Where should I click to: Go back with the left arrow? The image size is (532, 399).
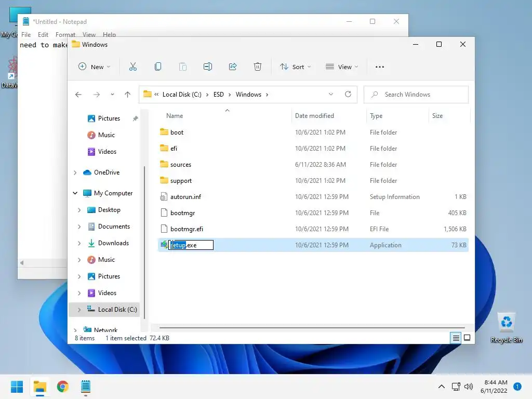pos(78,95)
